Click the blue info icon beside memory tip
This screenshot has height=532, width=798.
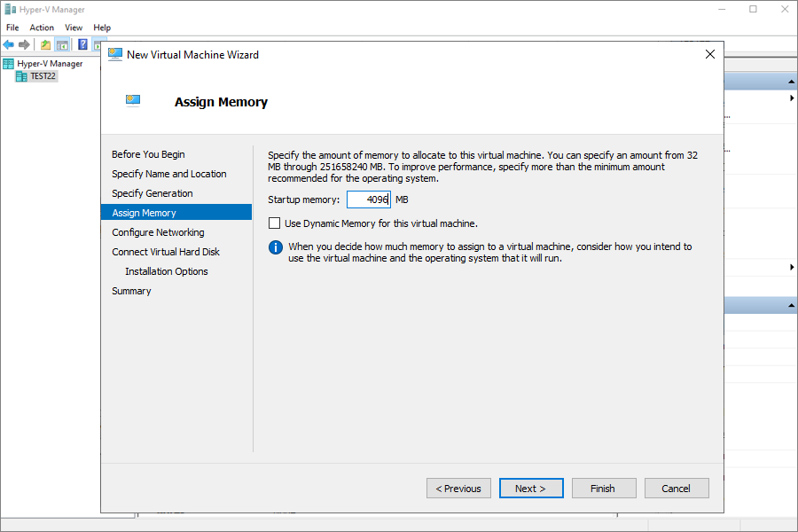coord(276,247)
